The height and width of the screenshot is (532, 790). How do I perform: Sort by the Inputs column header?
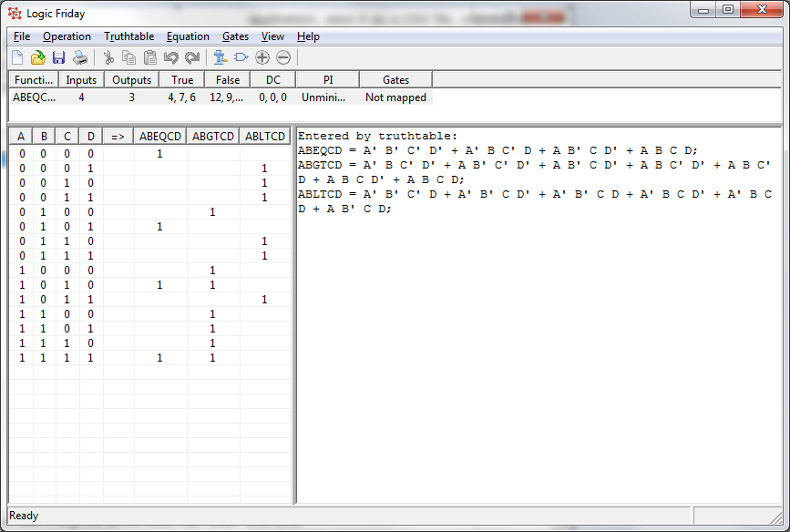click(x=81, y=79)
